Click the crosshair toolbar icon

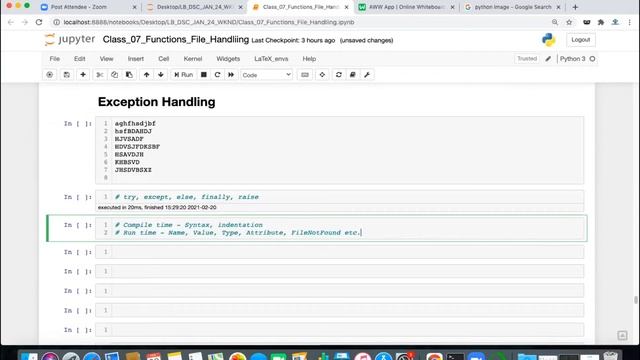(322, 75)
